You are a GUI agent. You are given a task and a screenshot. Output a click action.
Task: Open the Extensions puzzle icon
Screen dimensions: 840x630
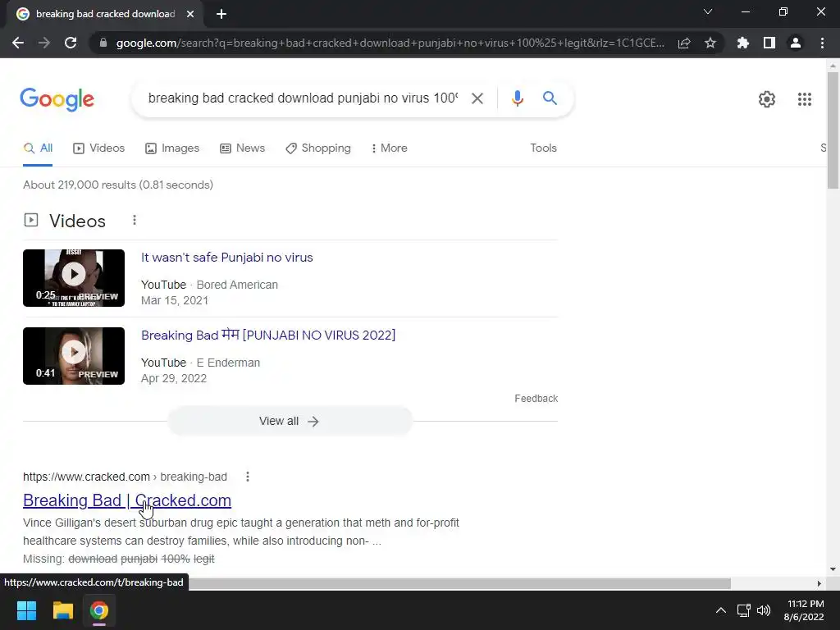pyautogui.click(x=743, y=43)
